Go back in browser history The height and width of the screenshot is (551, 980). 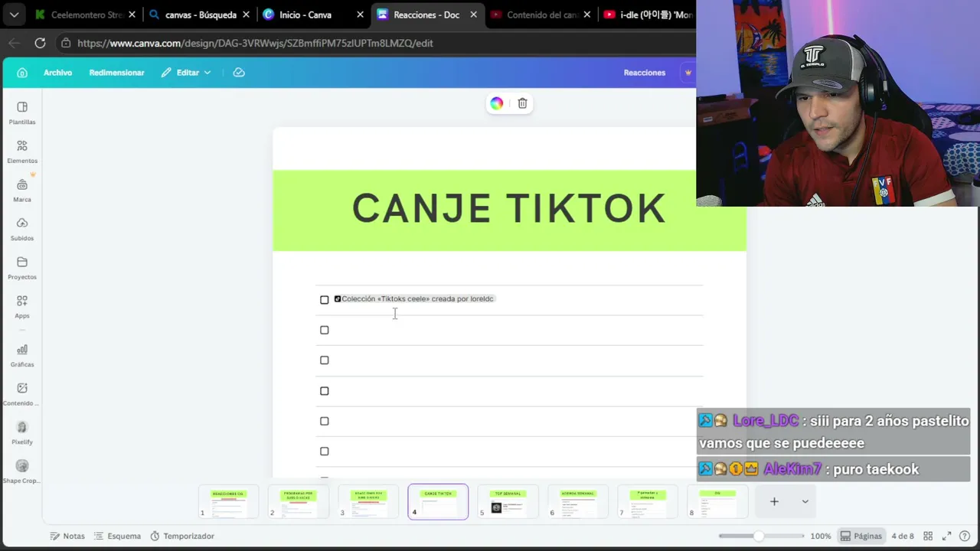[x=14, y=43]
